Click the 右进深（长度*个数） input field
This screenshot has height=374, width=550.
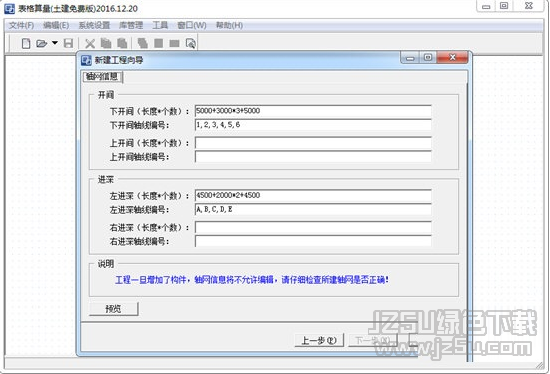(x=313, y=227)
